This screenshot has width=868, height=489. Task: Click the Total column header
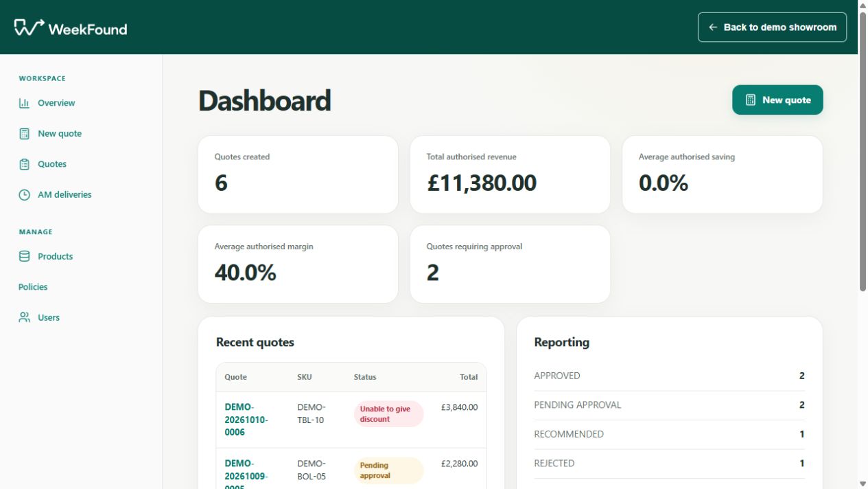[x=469, y=377]
